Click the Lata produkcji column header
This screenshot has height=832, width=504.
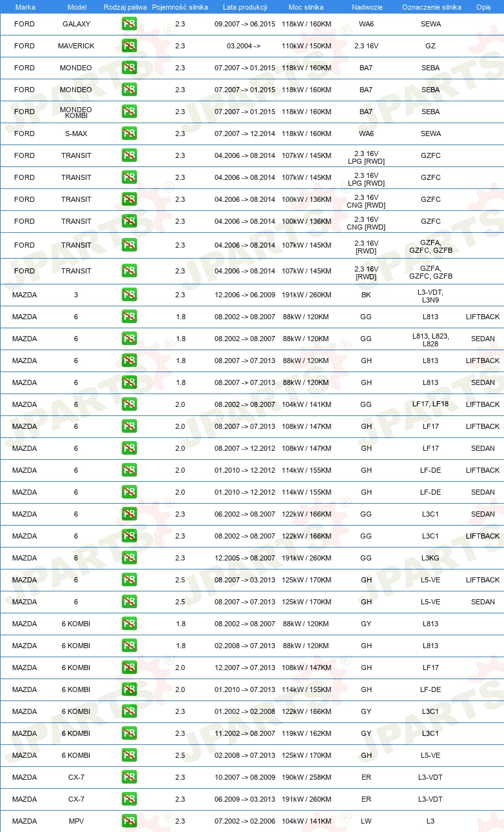[x=245, y=6]
